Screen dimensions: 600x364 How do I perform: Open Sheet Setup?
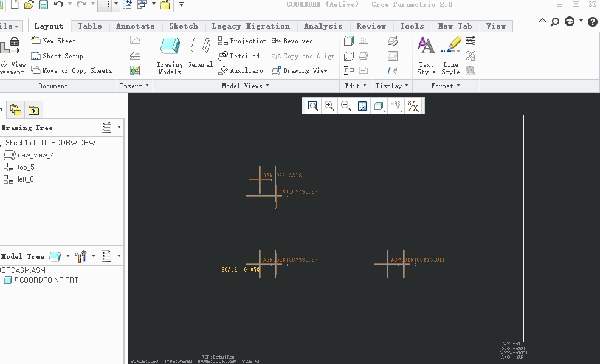57,56
